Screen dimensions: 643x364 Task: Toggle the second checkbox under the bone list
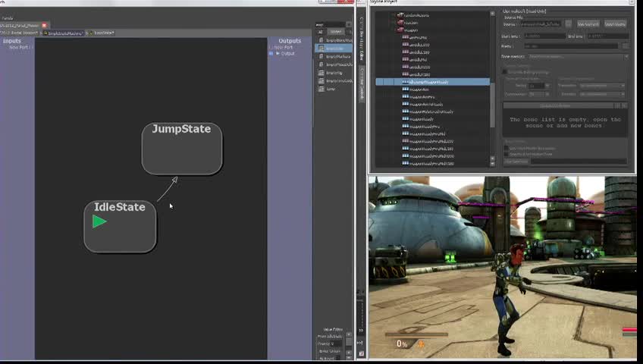point(506,154)
